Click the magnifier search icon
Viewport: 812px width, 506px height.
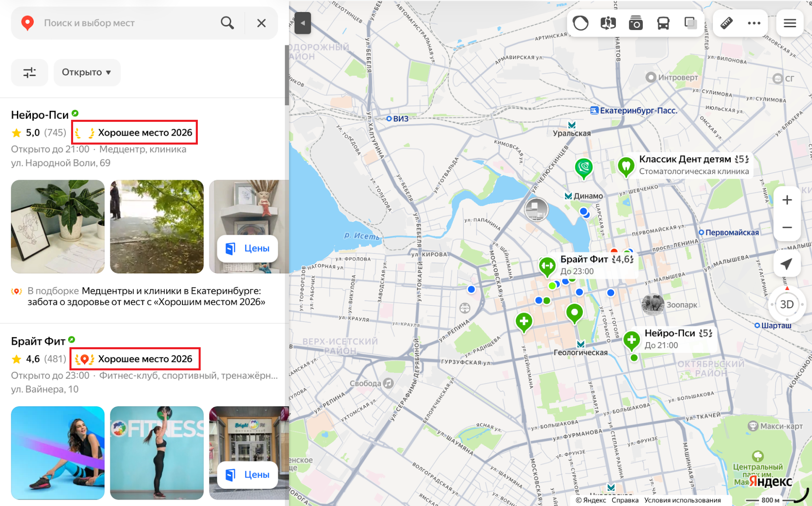click(227, 23)
